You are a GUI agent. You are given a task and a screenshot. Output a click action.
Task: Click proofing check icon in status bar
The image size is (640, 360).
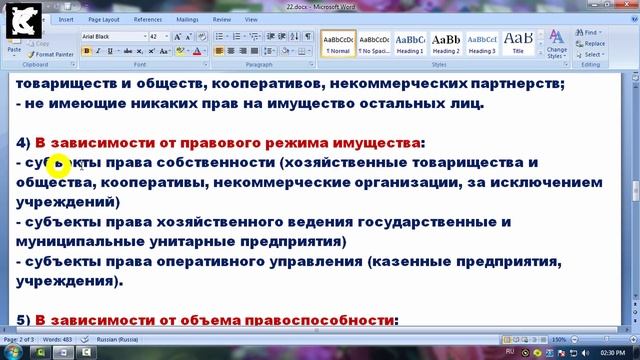tap(84, 340)
